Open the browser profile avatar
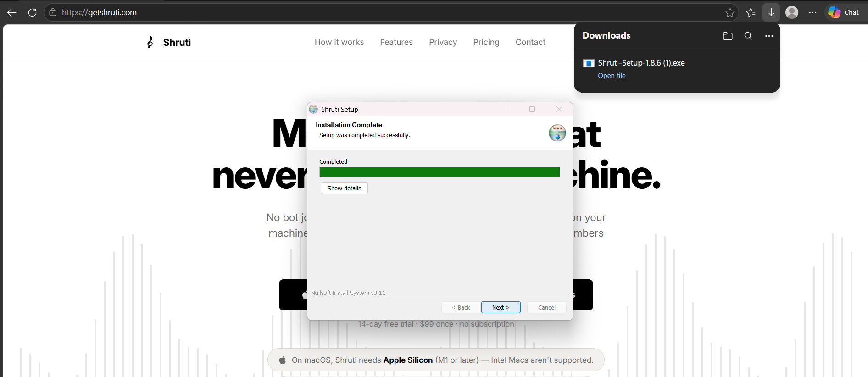868x377 pixels. click(x=792, y=12)
